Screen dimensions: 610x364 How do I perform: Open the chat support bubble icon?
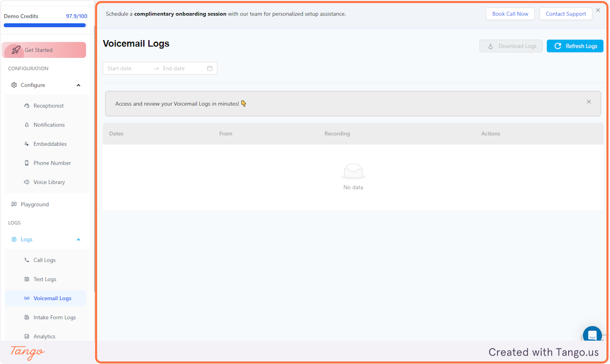pyautogui.click(x=592, y=335)
